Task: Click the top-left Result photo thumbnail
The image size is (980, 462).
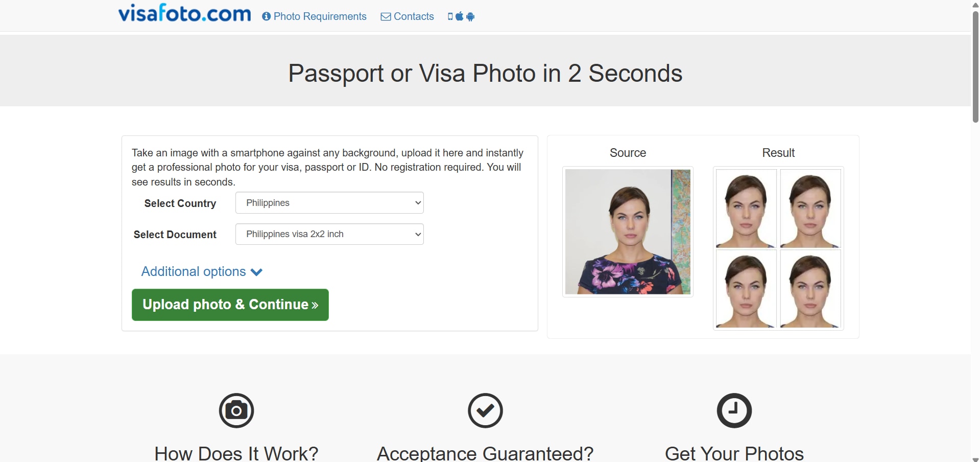Action: [746, 209]
